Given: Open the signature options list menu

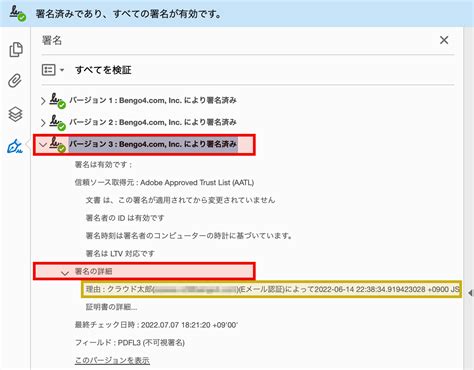Looking at the screenshot, I should [x=53, y=70].
